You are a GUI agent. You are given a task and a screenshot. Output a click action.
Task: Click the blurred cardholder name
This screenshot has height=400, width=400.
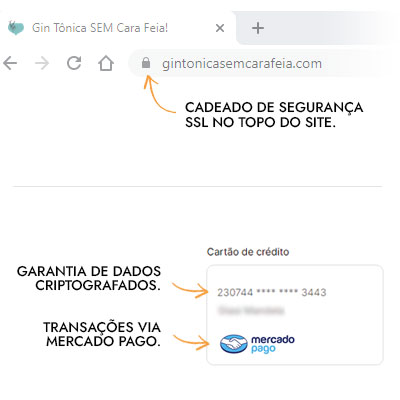(251, 311)
